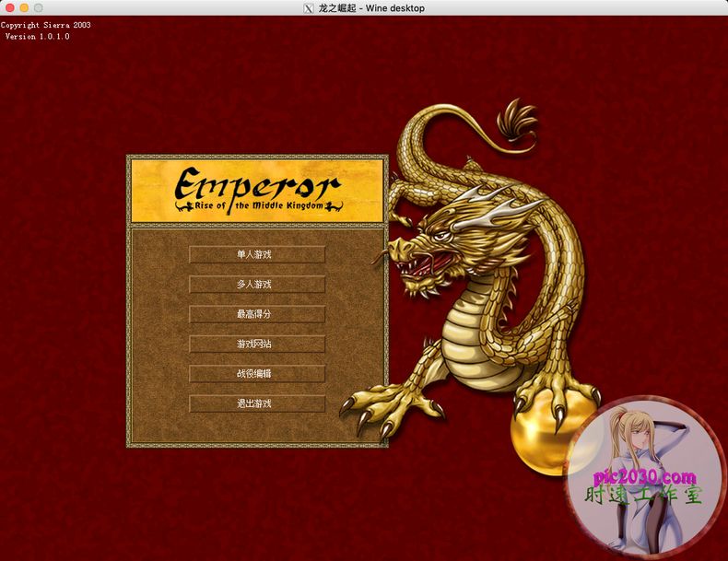The width and height of the screenshot is (728, 561).
Task: Click the 'Version 1.0.1.0' text
Action: coord(37,36)
